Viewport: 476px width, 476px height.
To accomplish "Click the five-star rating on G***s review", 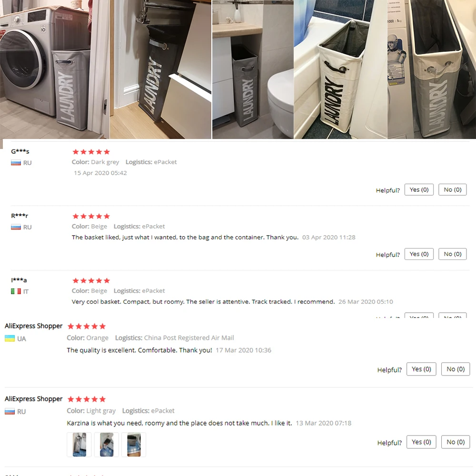I will point(91,152).
